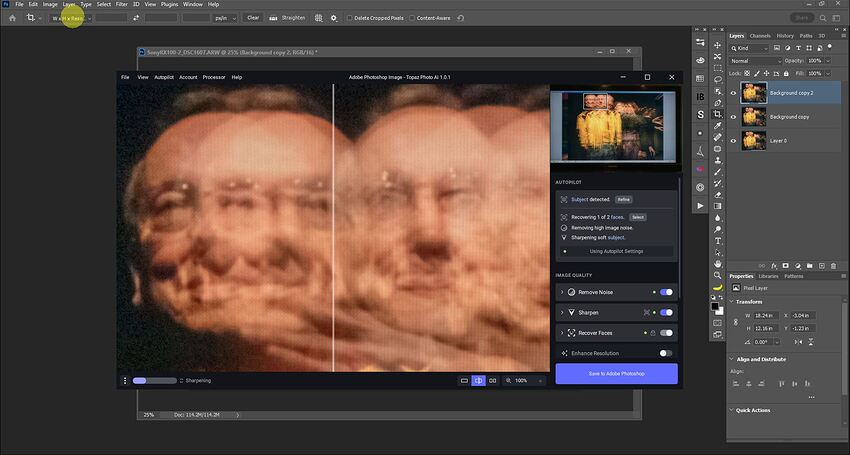Image resolution: width=850 pixels, height=455 pixels.
Task: Collapse the Transform section in Properties
Action: (x=731, y=302)
